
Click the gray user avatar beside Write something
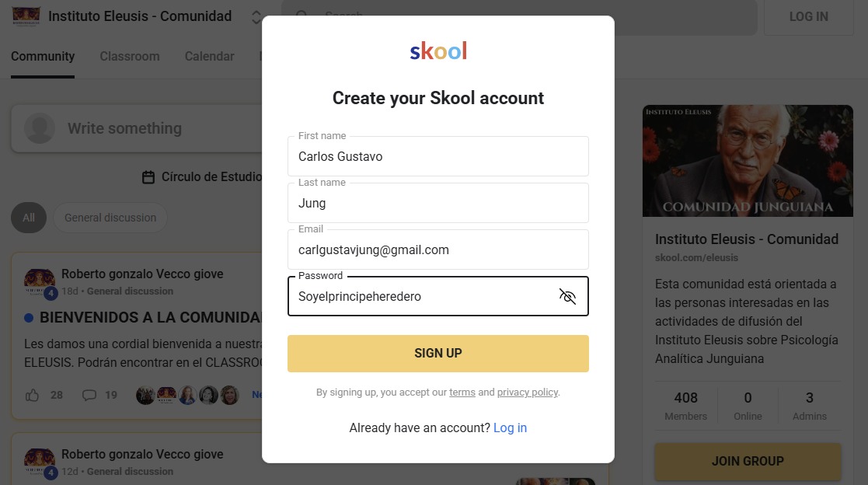click(40, 128)
